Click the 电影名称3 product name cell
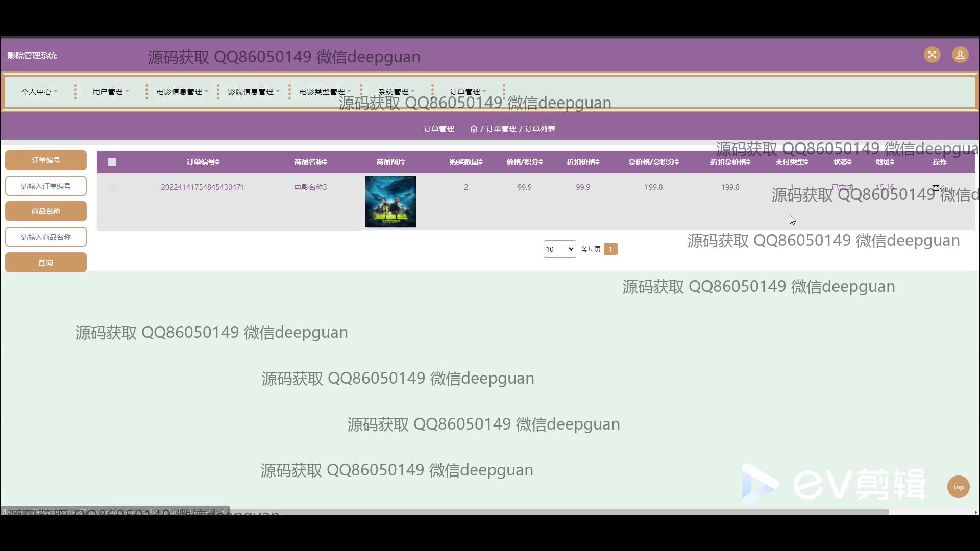980x551 pixels. (x=310, y=187)
